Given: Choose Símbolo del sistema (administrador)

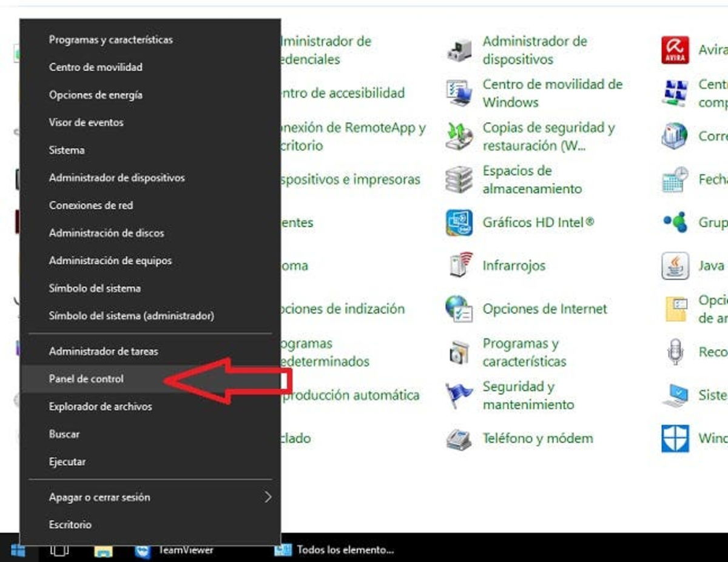Looking at the screenshot, I should coord(131,316).
